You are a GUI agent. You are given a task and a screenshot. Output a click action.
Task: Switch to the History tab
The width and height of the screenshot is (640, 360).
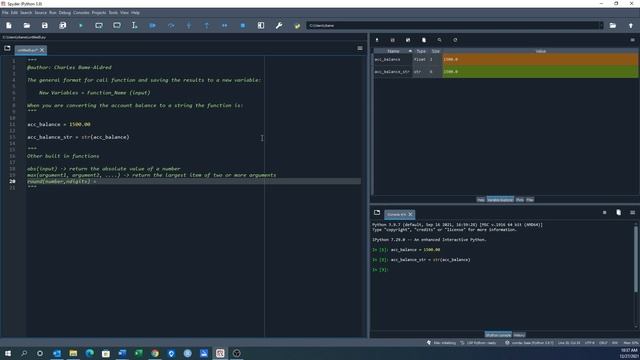click(519, 335)
